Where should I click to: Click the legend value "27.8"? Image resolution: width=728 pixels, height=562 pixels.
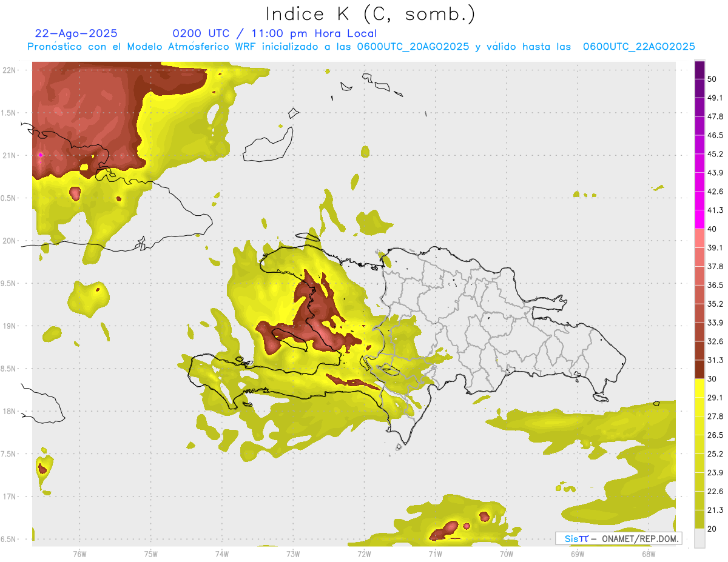[x=715, y=416]
